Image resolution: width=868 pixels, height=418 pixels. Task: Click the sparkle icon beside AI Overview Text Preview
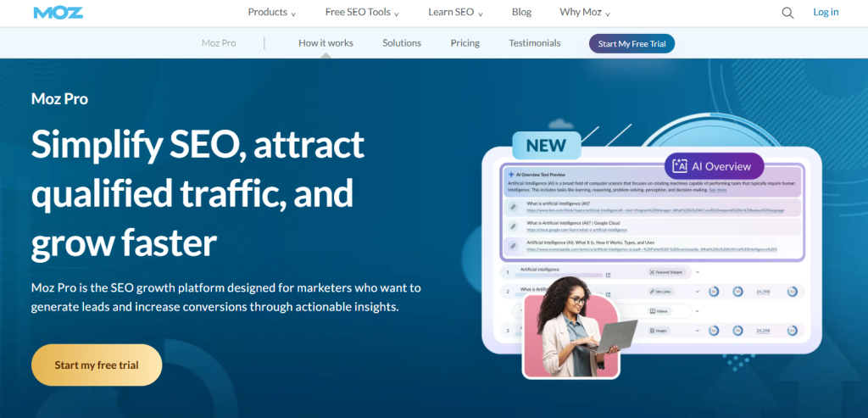511,175
